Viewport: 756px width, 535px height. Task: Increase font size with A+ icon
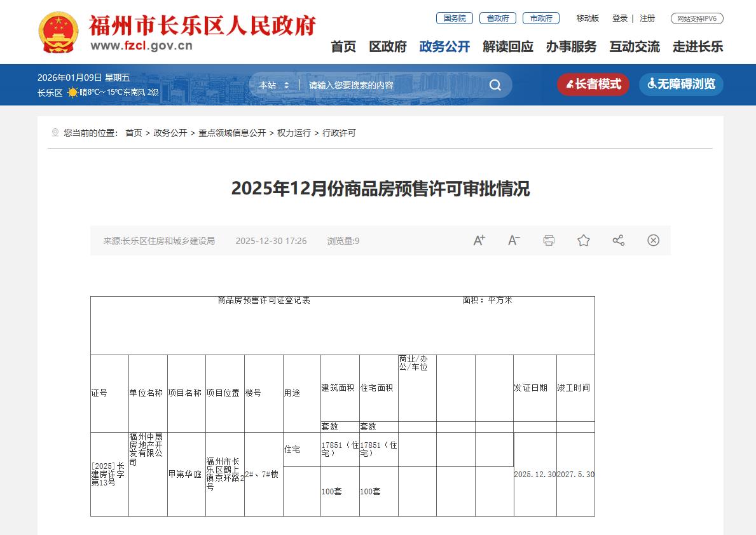coord(479,240)
